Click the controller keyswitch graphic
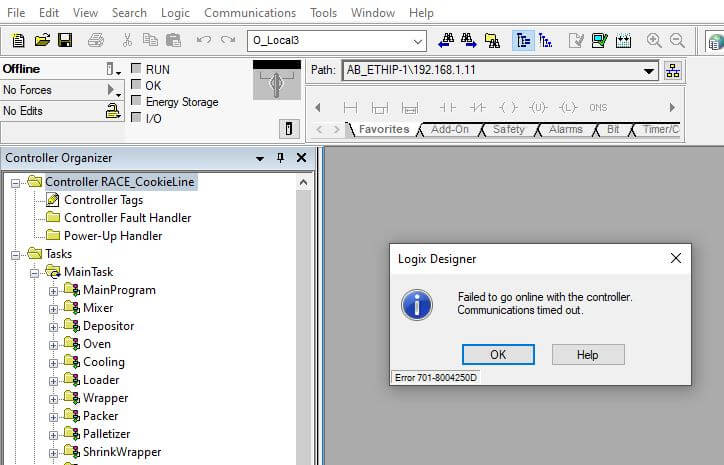 [x=277, y=80]
